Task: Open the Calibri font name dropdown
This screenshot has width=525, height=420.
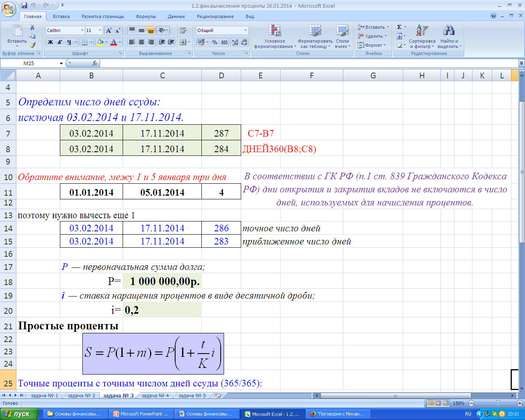Action: [82, 30]
